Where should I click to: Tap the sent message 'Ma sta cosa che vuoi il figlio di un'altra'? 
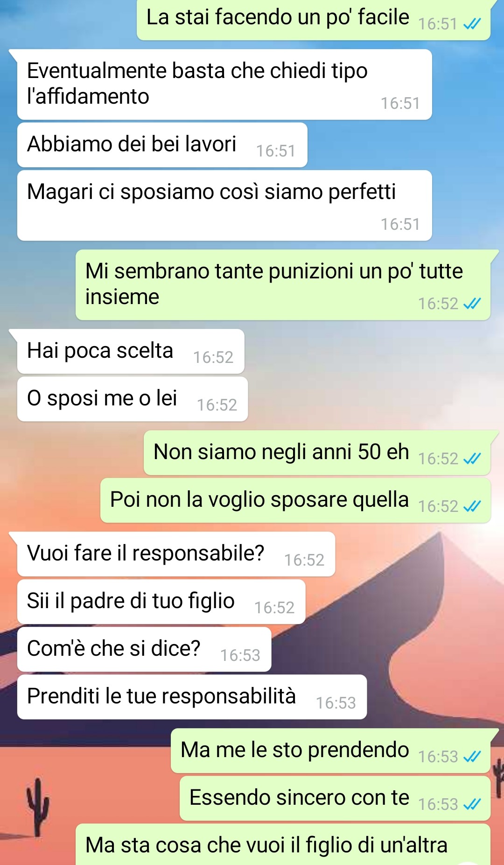(283, 844)
